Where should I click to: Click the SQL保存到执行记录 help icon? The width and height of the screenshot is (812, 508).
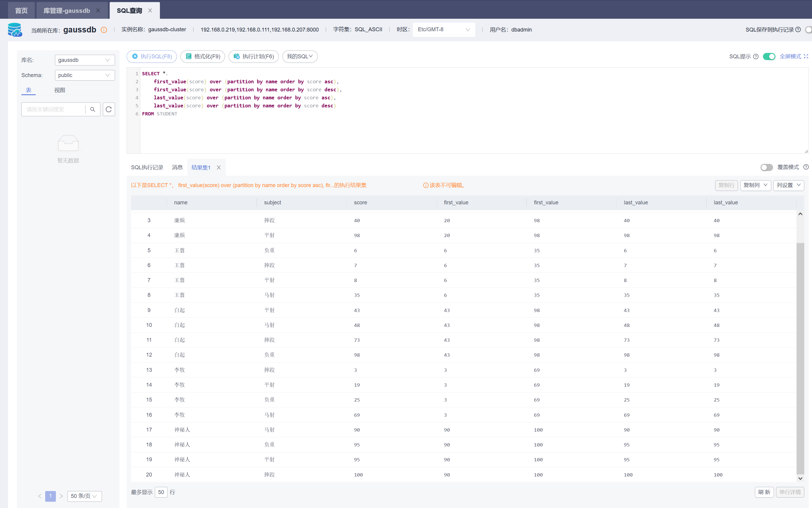pyautogui.click(x=799, y=29)
